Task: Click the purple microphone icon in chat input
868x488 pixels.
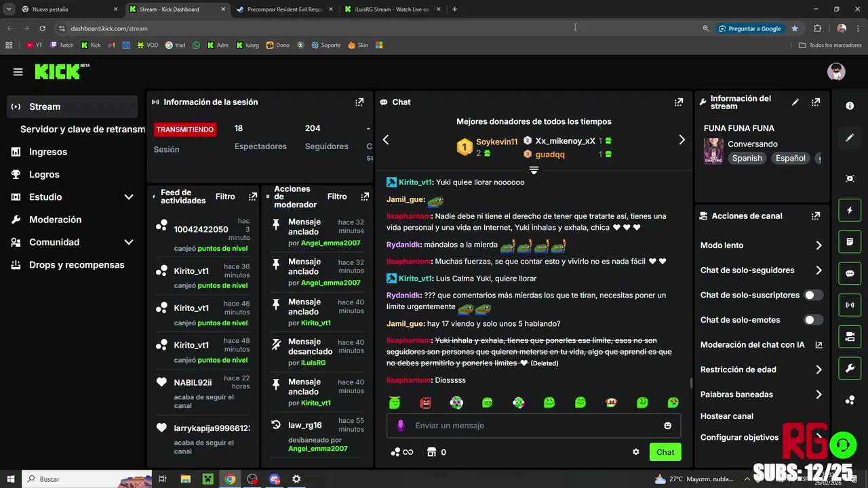Action: (401, 426)
